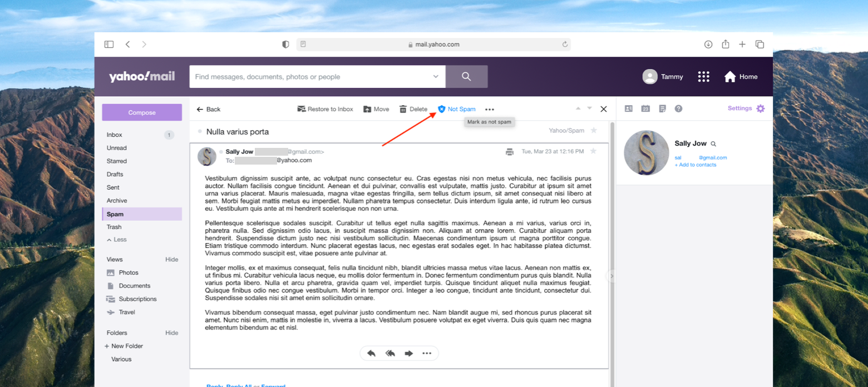
Task: Click the Not Spam shield icon
Action: pos(442,109)
